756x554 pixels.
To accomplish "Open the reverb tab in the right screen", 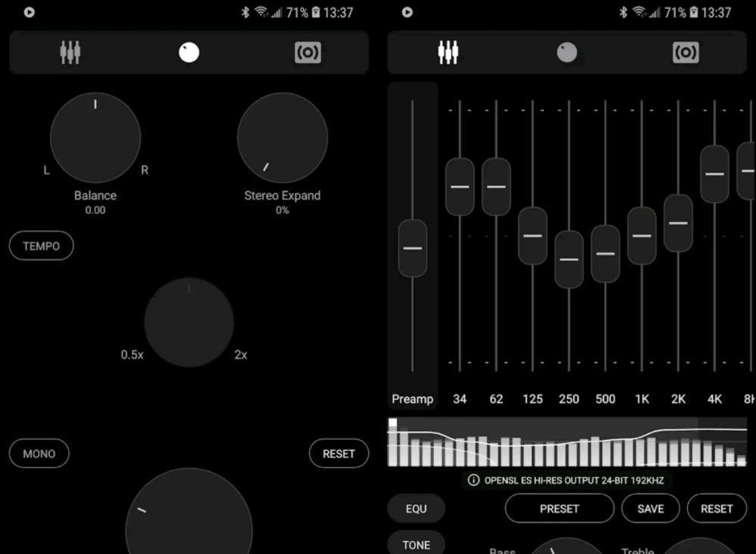I will pyautogui.click(x=686, y=52).
